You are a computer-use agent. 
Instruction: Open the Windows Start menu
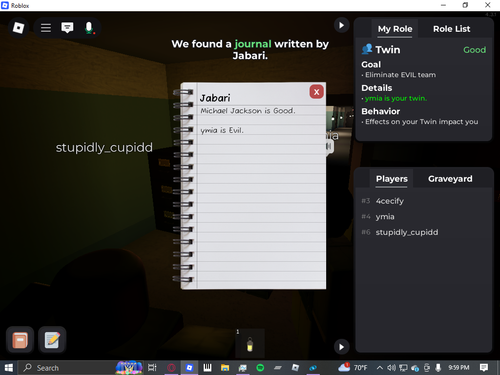pyautogui.click(x=9, y=368)
